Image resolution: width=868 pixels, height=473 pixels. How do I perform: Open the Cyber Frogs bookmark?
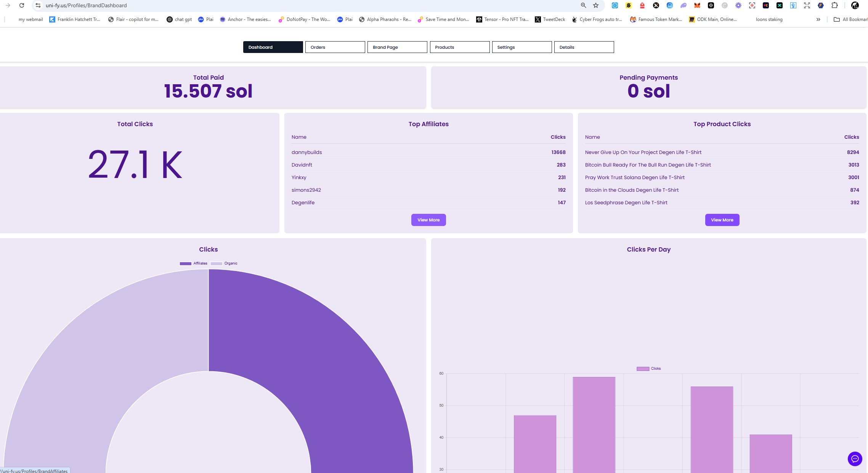pos(597,19)
